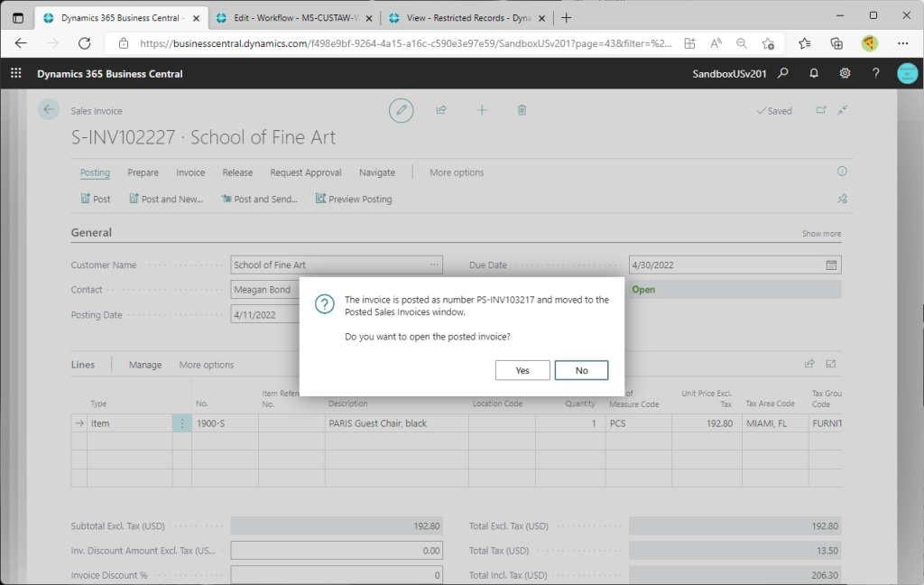Open the row options for Item line

[182, 423]
